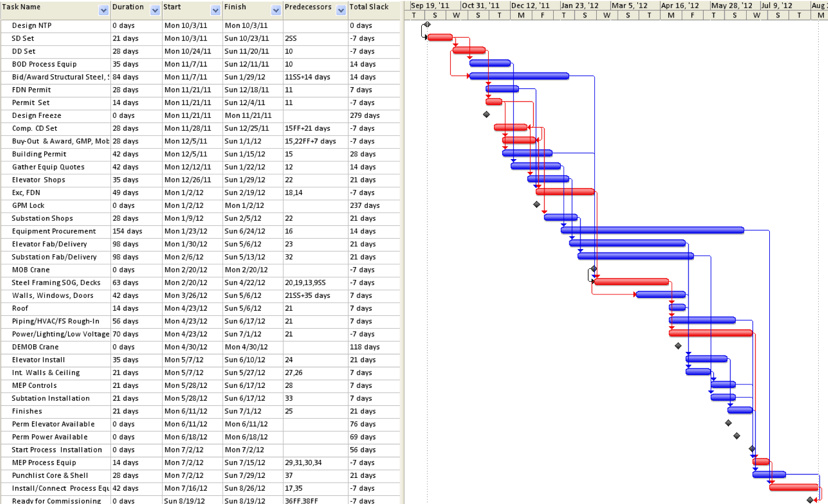Select the DEMOB Crane milestone diamond
Image resolution: width=828 pixels, height=504 pixels.
point(678,346)
